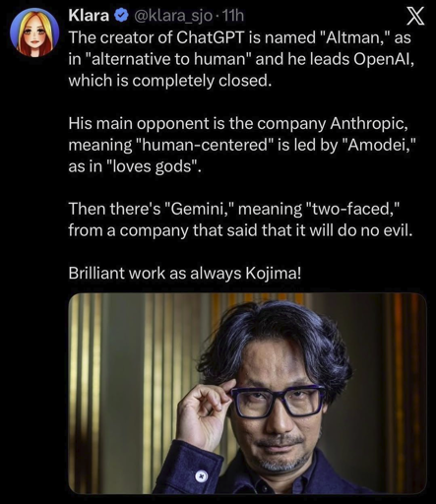Click the line "Brilliant work as always Kojima!"
This screenshot has height=504, width=436.
[184, 273]
